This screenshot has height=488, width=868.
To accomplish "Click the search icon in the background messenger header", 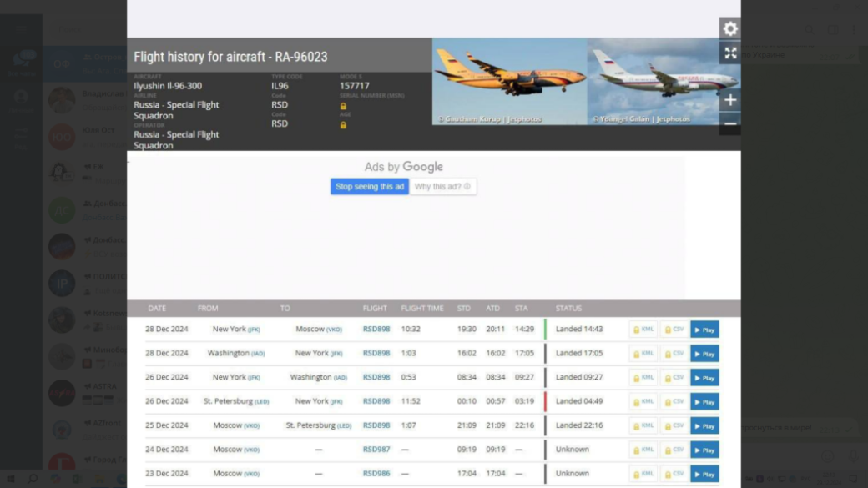I will click(810, 30).
